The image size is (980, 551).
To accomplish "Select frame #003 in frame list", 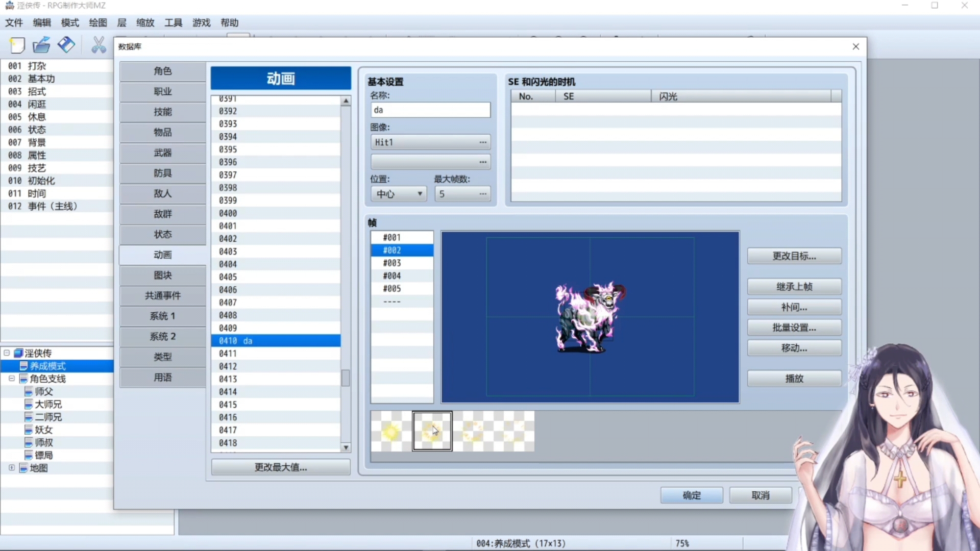I will pyautogui.click(x=402, y=263).
